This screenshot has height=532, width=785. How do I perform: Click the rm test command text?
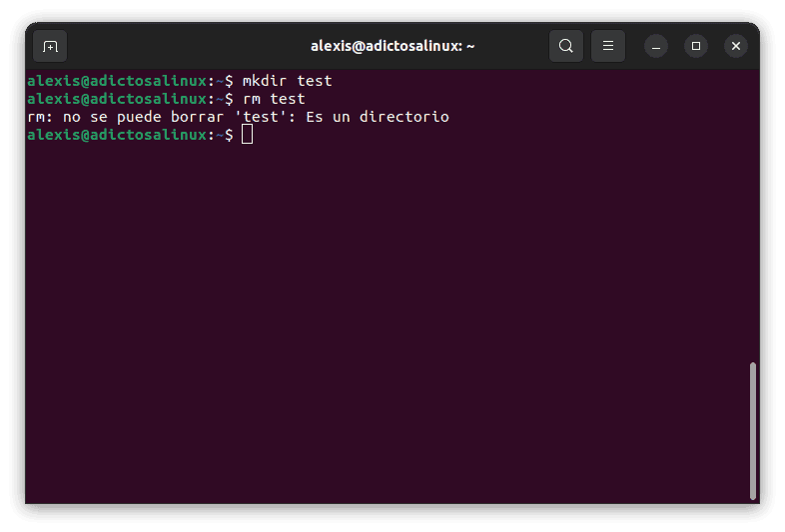click(274, 99)
